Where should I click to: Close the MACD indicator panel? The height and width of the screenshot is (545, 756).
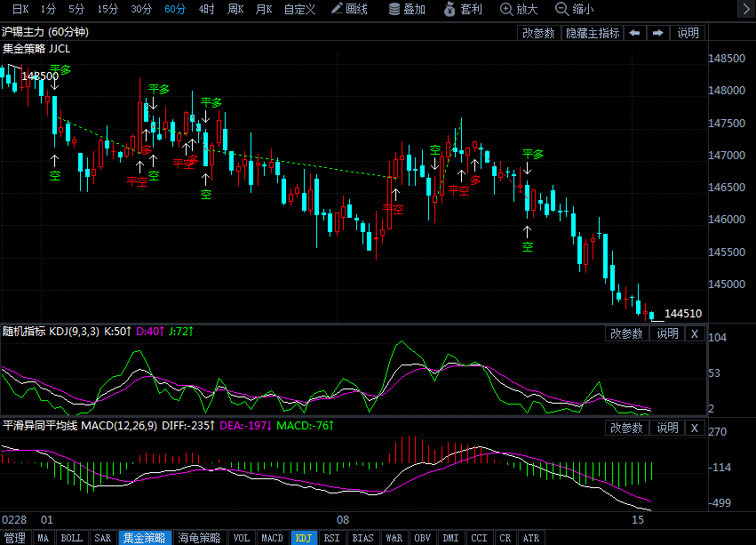click(695, 428)
